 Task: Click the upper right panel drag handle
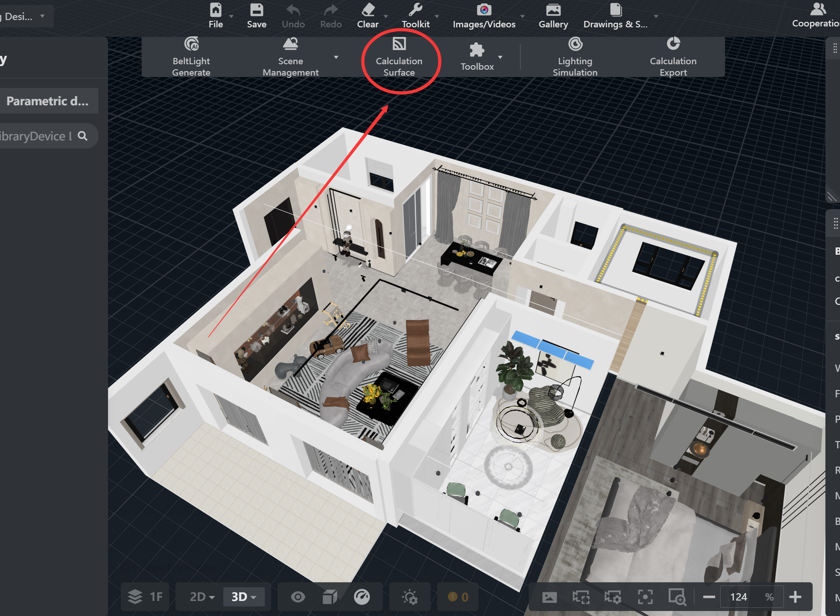[835, 48]
